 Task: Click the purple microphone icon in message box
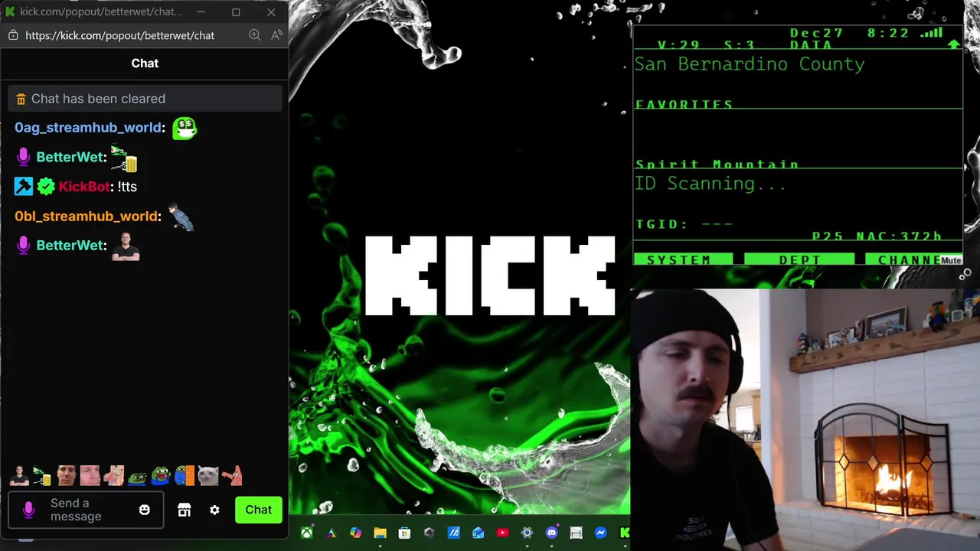[x=29, y=510]
